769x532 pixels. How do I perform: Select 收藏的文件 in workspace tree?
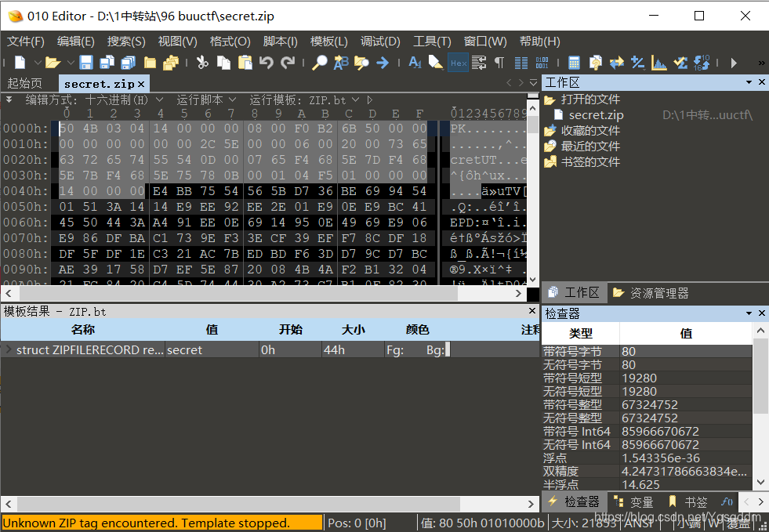pyautogui.click(x=582, y=130)
